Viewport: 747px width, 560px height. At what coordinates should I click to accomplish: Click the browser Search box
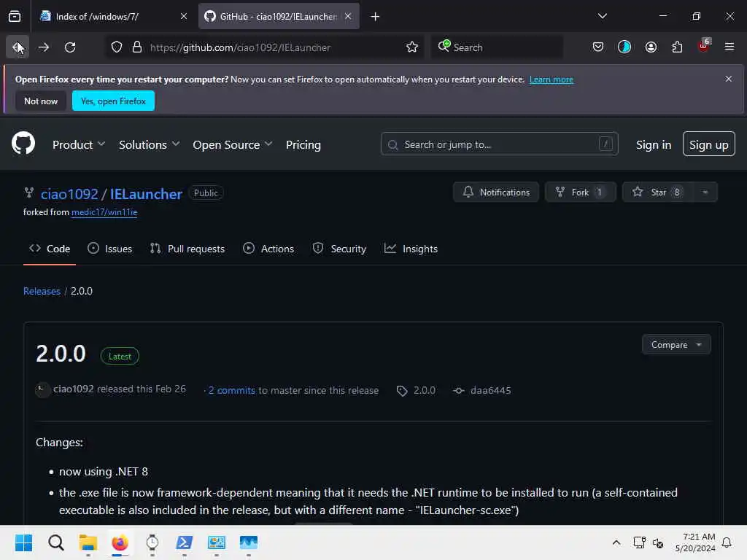coord(497,47)
